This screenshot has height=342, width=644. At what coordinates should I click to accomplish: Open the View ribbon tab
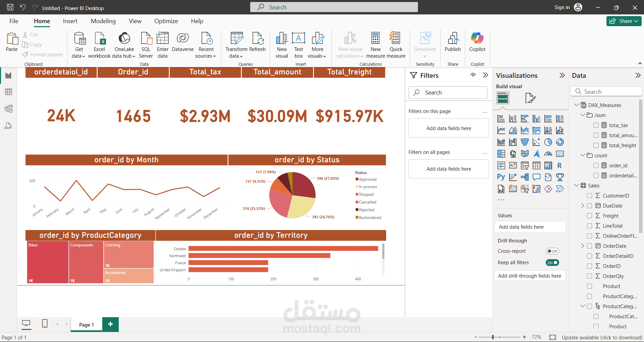[135, 21]
